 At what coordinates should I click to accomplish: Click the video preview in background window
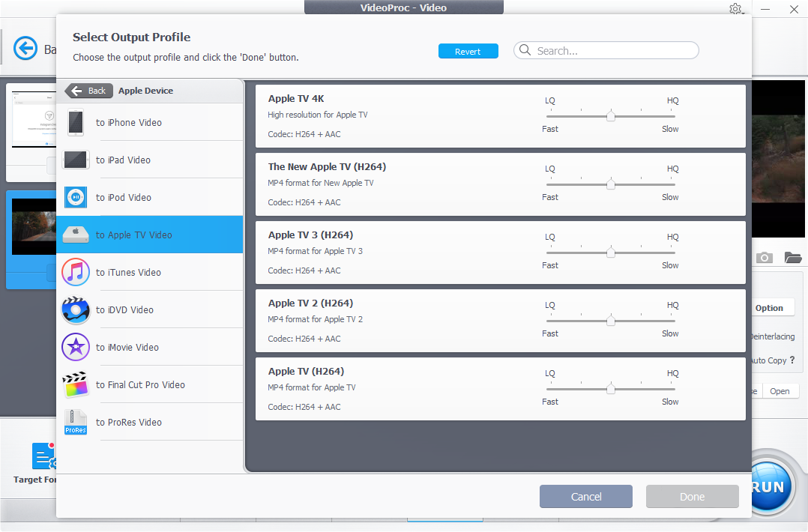[x=778, y=159]
